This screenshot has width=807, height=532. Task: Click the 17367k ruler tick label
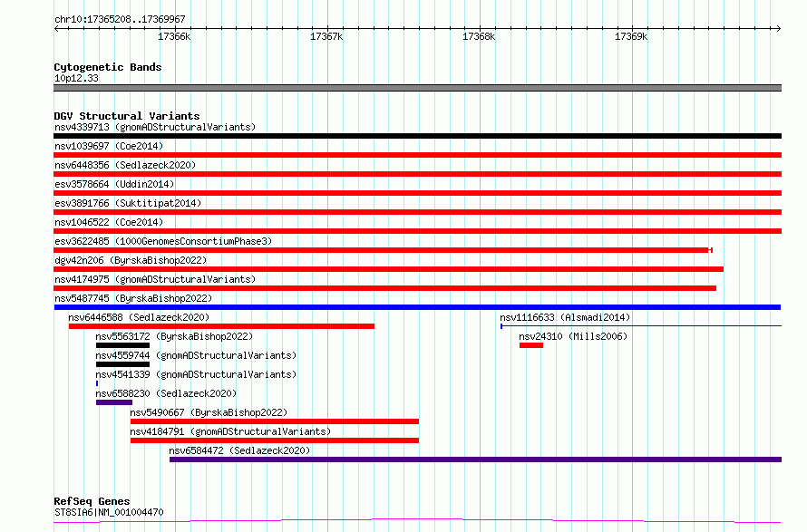[x=326, y=36]
